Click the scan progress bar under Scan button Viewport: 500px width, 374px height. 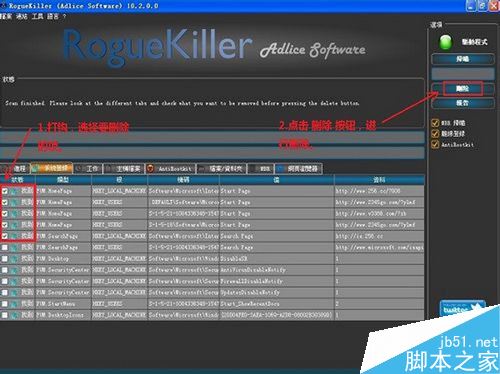[x=463, y=74]
